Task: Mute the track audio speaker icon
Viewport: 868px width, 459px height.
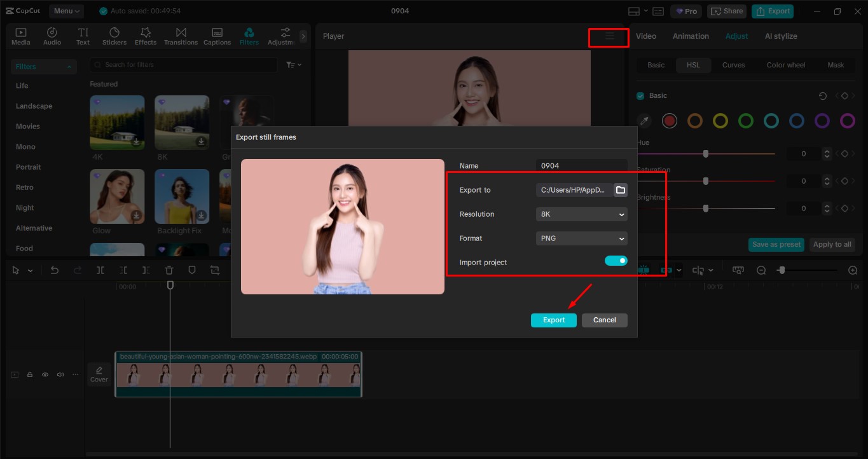Action: click(x=60, y=374)
